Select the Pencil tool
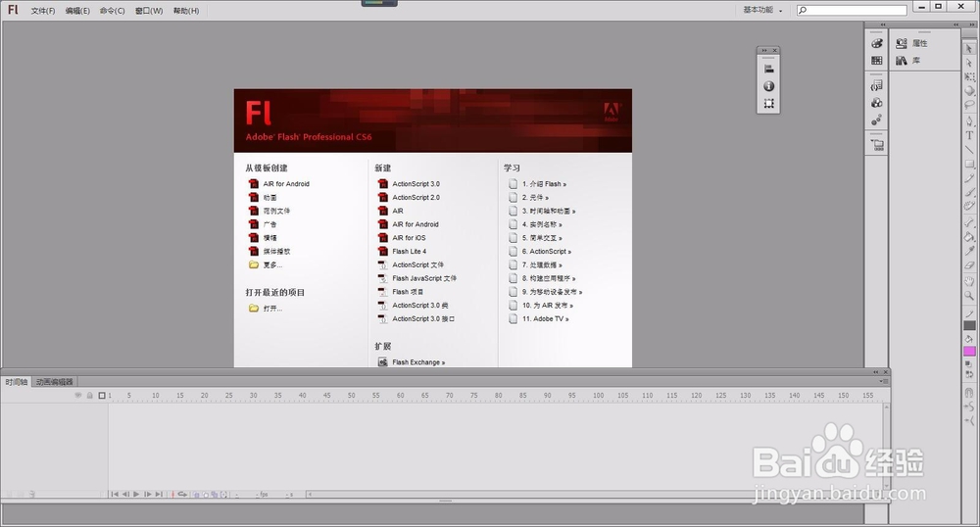 [969, 178]
